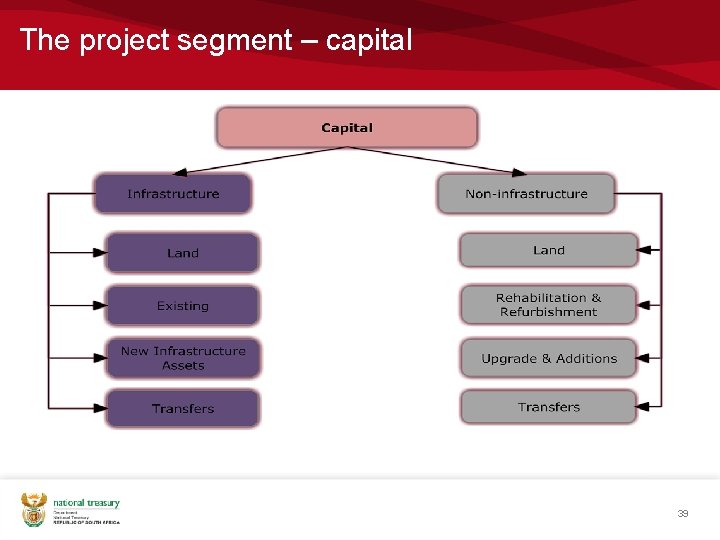Click the purple Transfers box
This screenshot has width=720, height=540.
coord(183,409)
